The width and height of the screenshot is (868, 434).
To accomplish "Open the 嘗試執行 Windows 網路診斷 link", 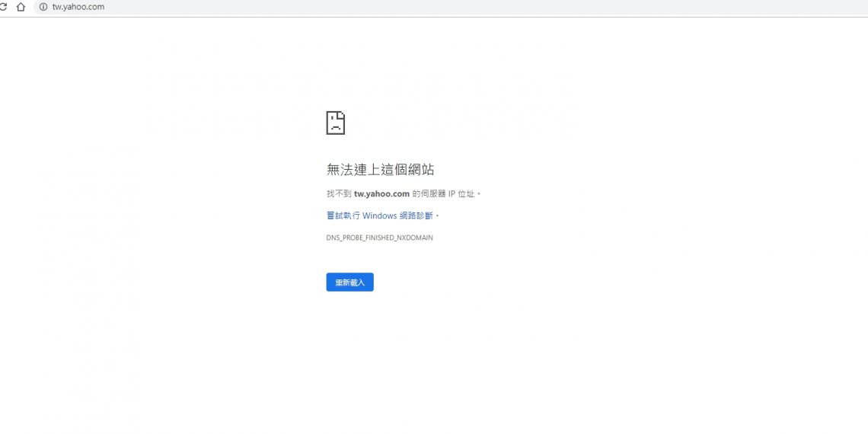I will coord(380,215).
